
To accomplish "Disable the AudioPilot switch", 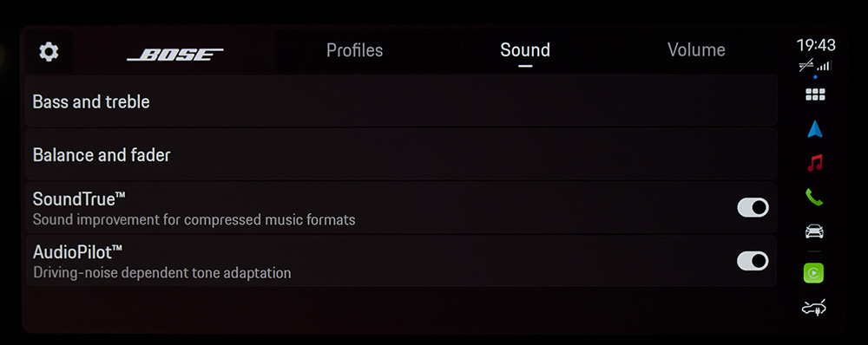I will (753, 261).
